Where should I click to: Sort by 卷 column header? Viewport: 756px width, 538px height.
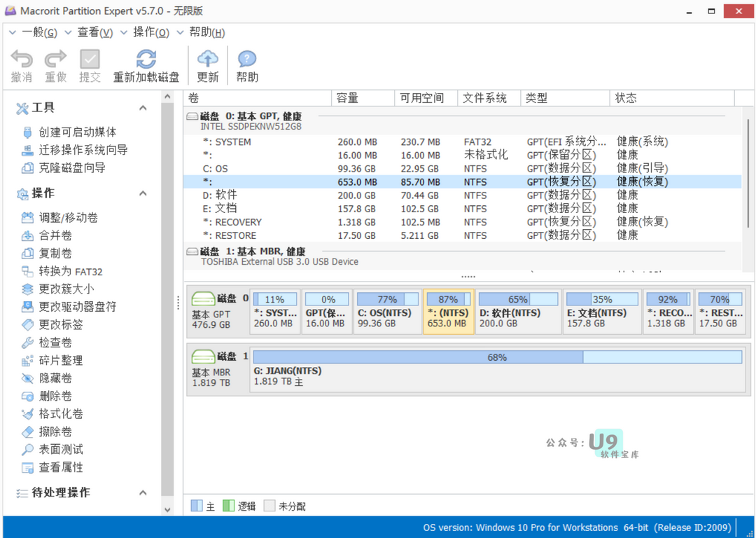(x=258, y=99)
